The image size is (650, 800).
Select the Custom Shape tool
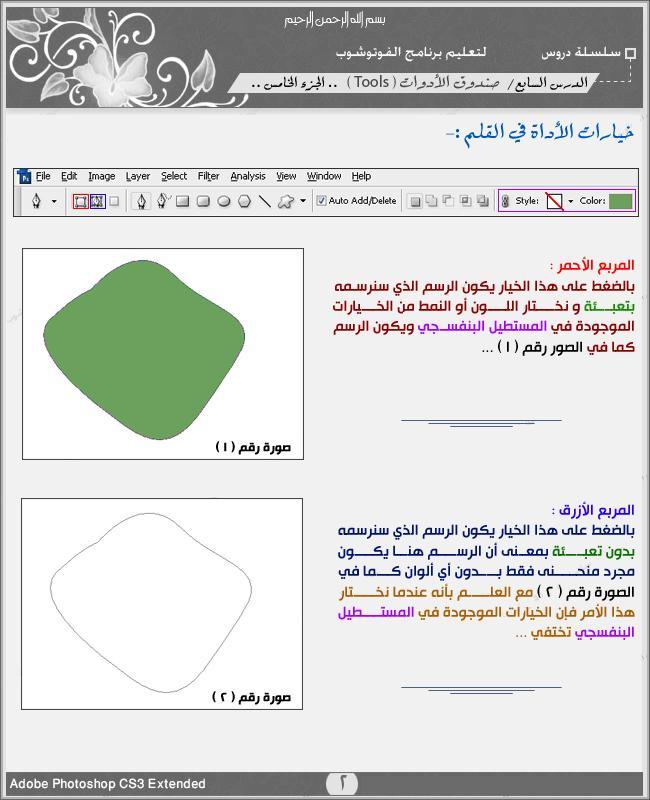click(x=285, y=201)
